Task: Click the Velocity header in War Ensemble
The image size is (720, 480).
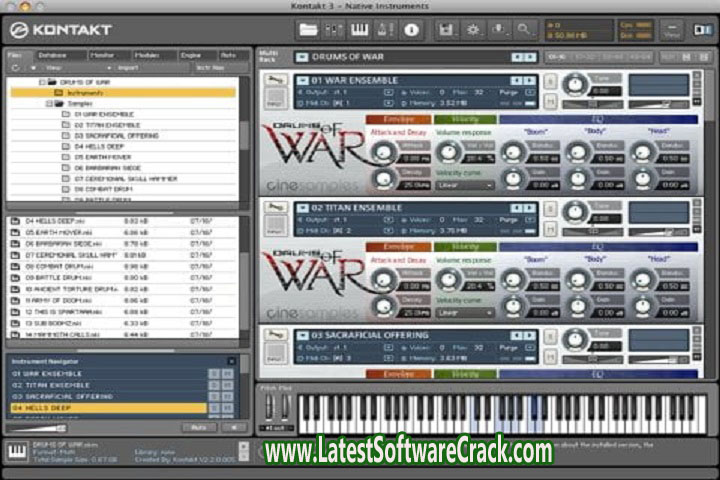Action: tap(465, 119)
